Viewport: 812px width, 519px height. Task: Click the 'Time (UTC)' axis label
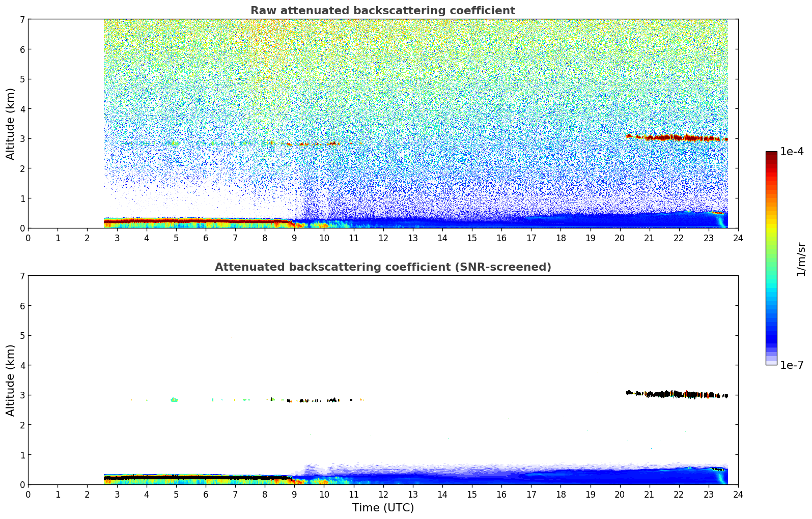383,508
